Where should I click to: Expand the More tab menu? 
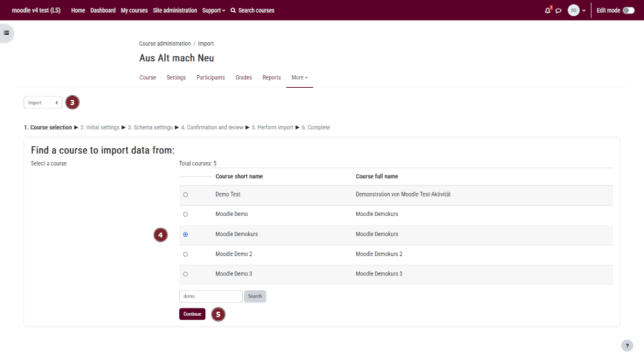coord(299,78)
